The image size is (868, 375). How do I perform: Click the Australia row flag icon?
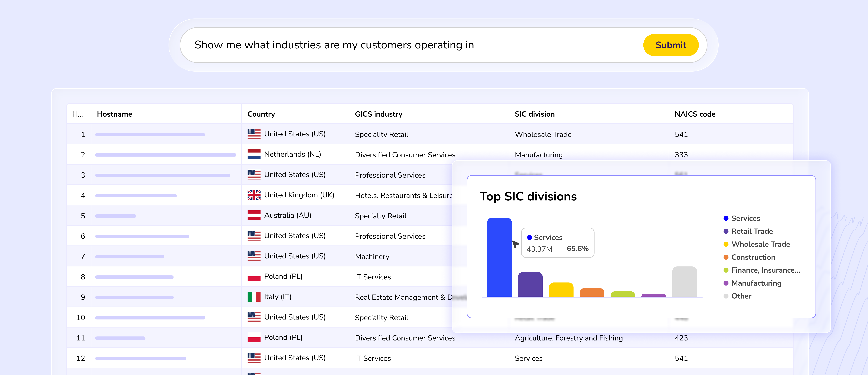[x=254, y=215]
